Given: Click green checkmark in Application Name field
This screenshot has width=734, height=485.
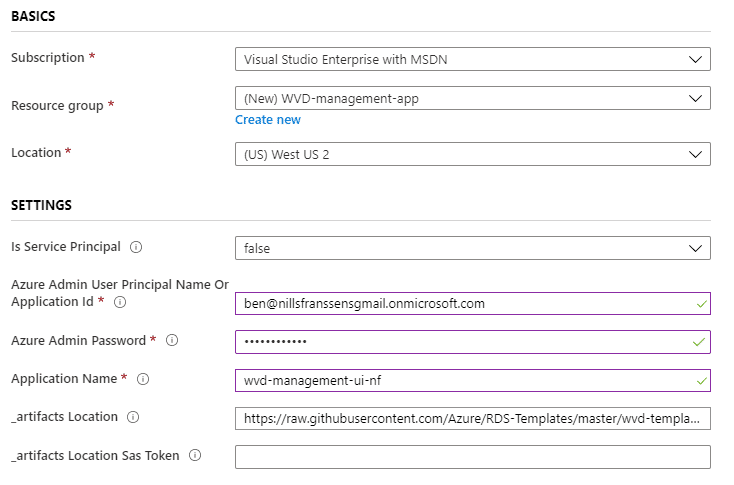Looking at the screenshot, I should (701, 381).
